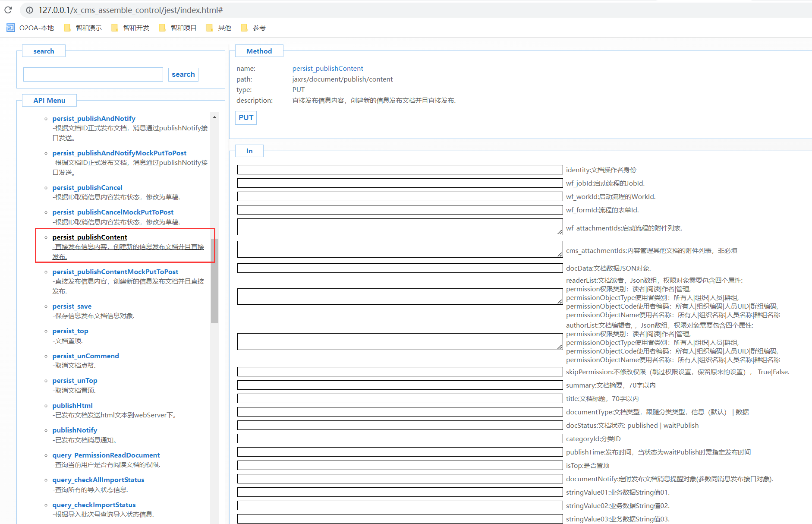This screenshot has height=524, width=812.
Task: Open query_PermissionReadDocument method
Action: tap(106, 455)
